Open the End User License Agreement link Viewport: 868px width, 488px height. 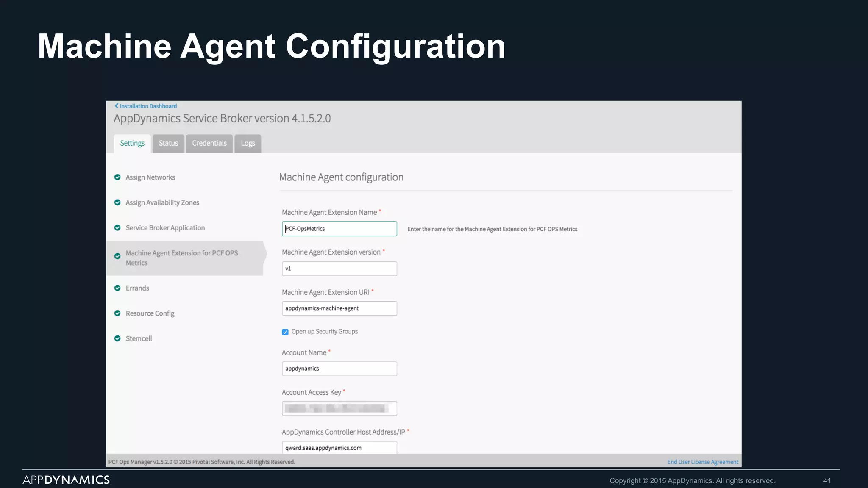point(703,462)
